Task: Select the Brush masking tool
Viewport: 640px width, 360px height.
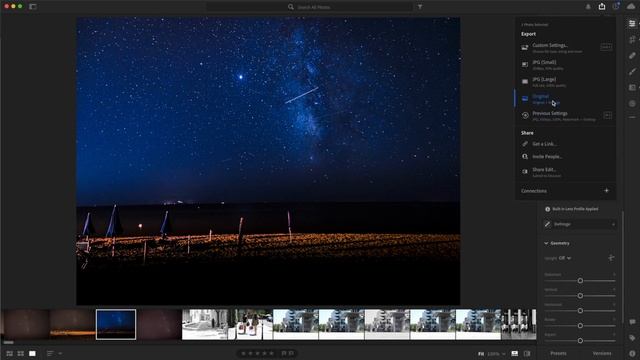Action: click(632, 71)
